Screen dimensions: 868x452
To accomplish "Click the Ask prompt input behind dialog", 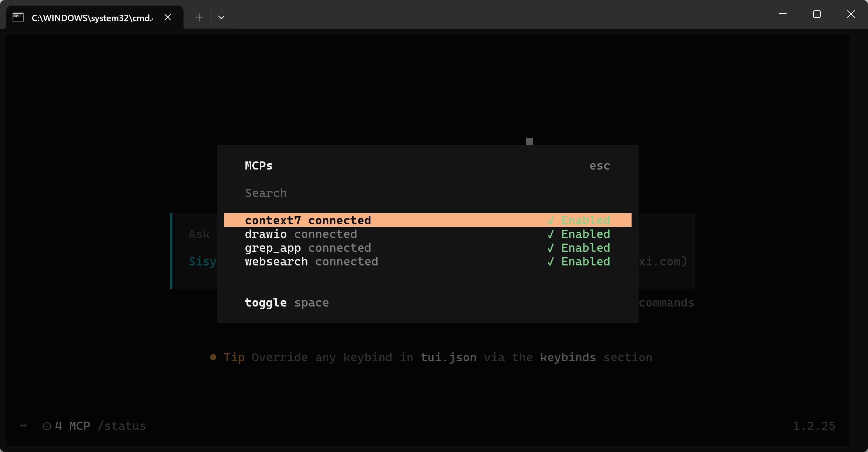I will 199,234.
